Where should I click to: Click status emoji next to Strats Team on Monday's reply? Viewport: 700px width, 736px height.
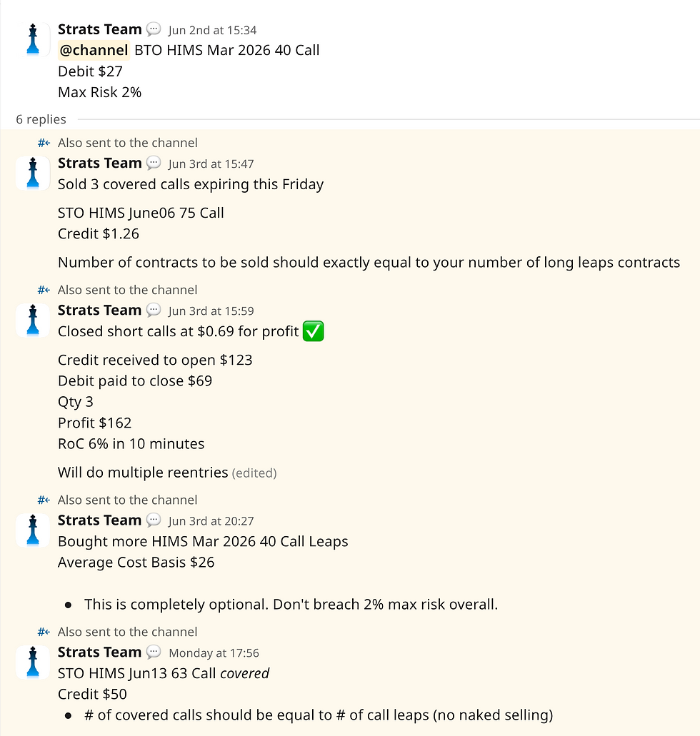[153, 652]
